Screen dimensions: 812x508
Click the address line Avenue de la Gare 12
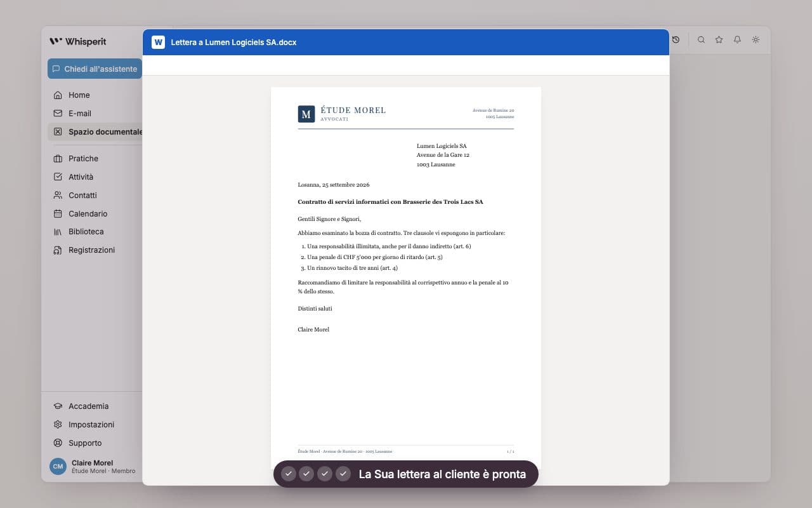443,155
